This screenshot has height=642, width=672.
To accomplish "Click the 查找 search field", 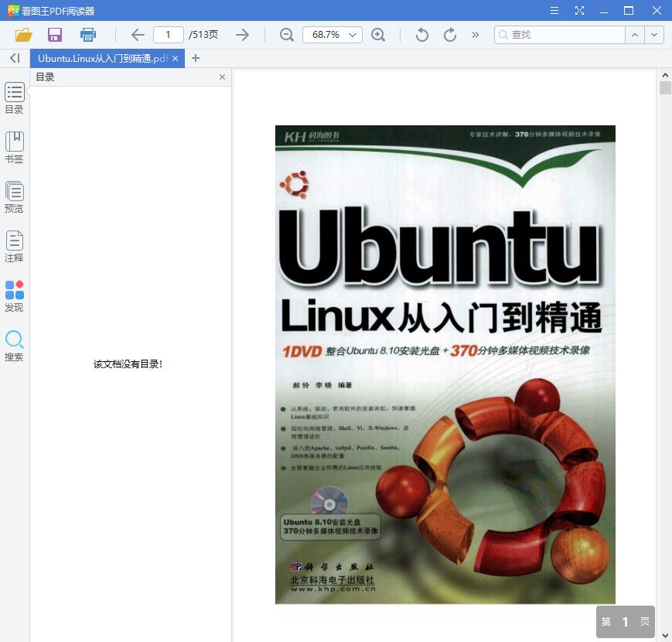I will point(559,35).
